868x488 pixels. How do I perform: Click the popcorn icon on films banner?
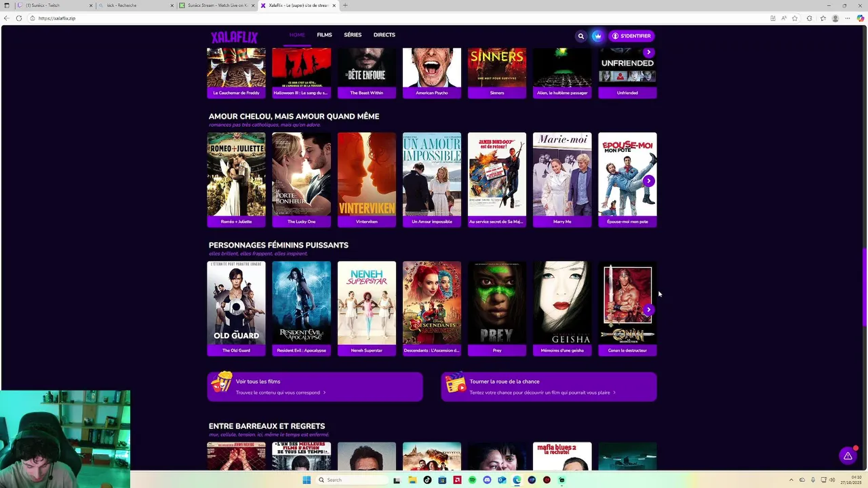click(222, 383)
